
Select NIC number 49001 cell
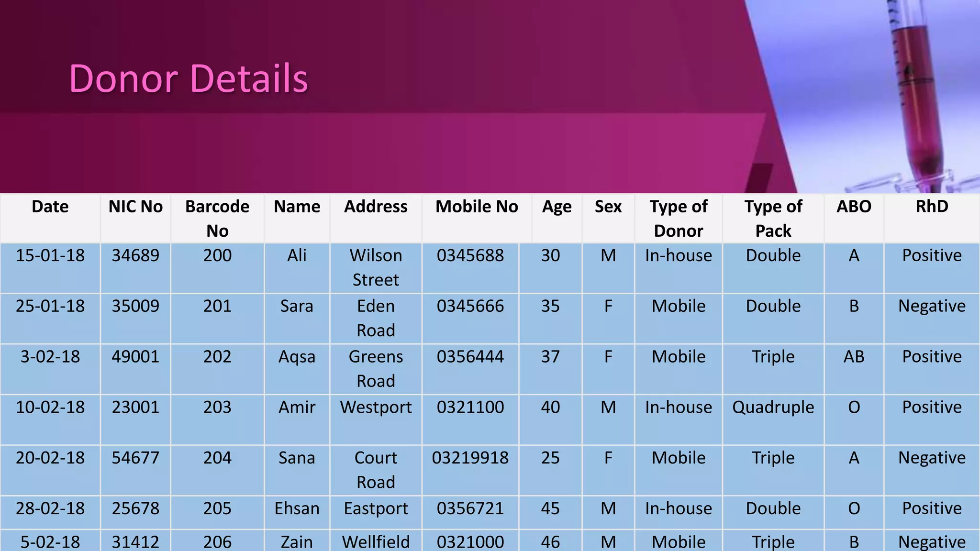click(135, 357)
